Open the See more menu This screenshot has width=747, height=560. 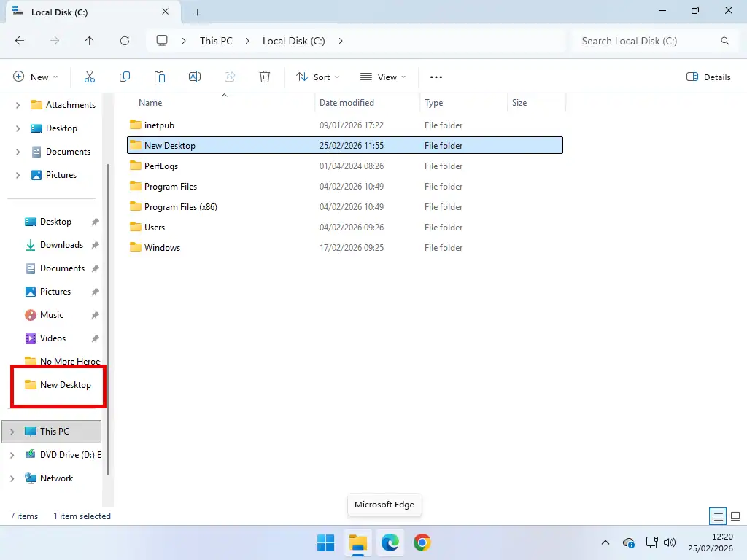(x=436, y=77)
